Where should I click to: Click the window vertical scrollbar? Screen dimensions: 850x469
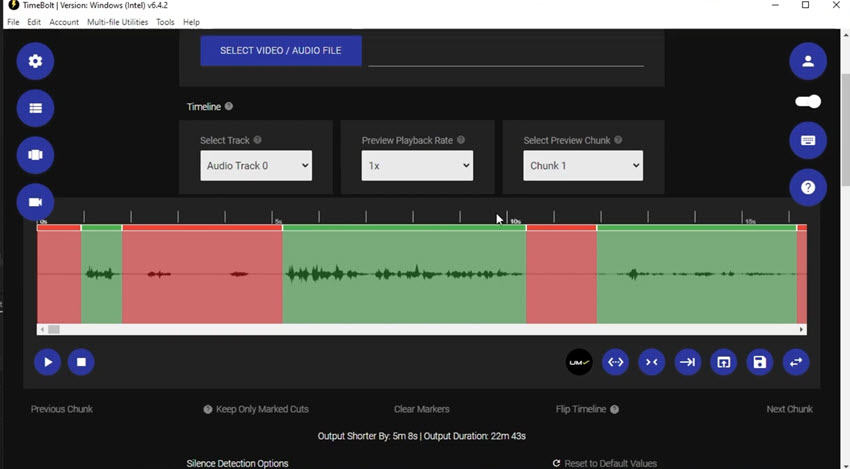[x=845, y=130]
